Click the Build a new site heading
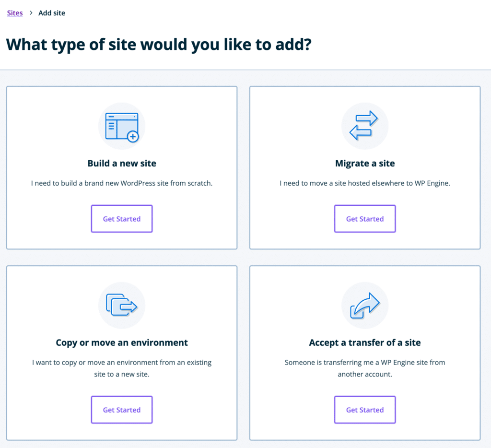 (122, 164)
